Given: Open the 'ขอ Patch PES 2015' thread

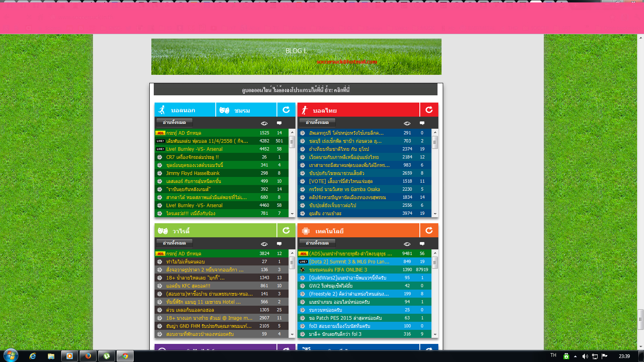Looking at the screenshot, I should point(345,318).
